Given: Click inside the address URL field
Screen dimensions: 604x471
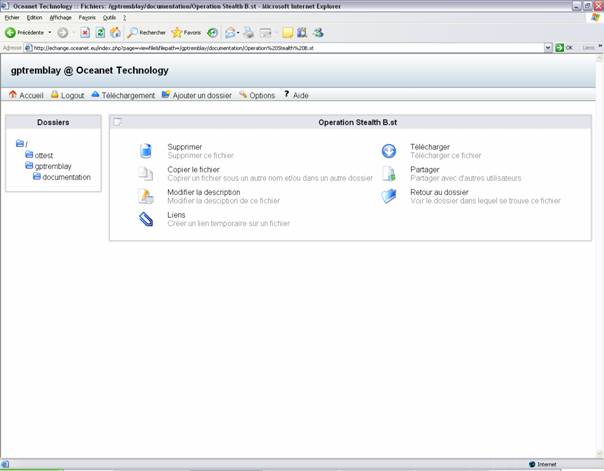Looking at the screenshot, I should point(284,48).
